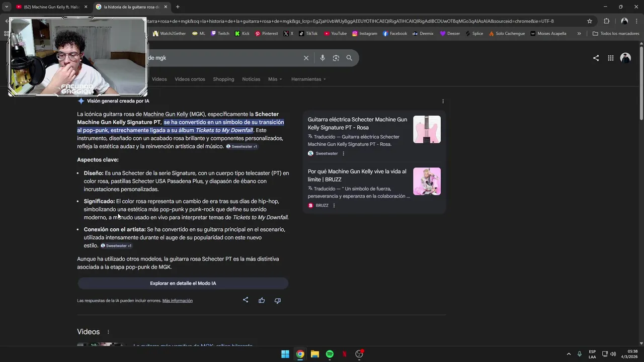The image size is (644, 362).
Task: Open the Moises Acapella bookmark
Action: coord(548,33)
